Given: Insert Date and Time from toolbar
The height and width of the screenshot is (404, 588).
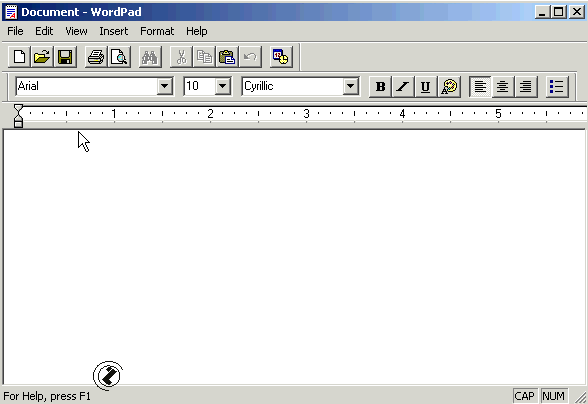Looking at the screenshot, I should (281, 57).
